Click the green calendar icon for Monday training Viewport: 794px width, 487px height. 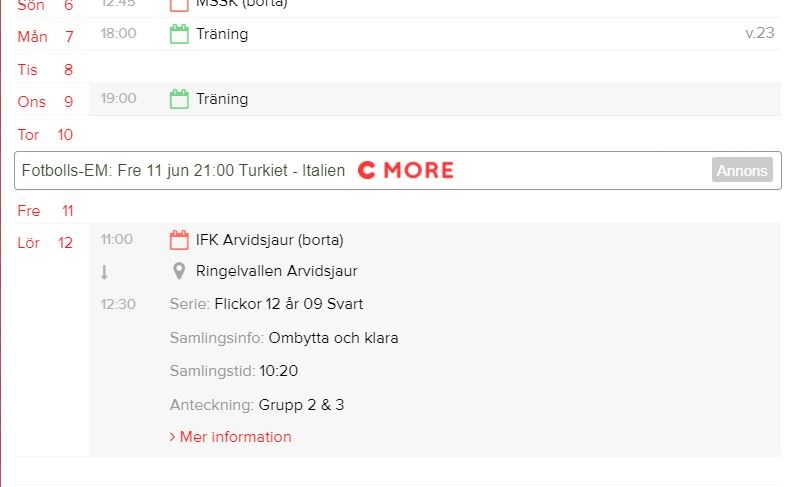(179, 34)
